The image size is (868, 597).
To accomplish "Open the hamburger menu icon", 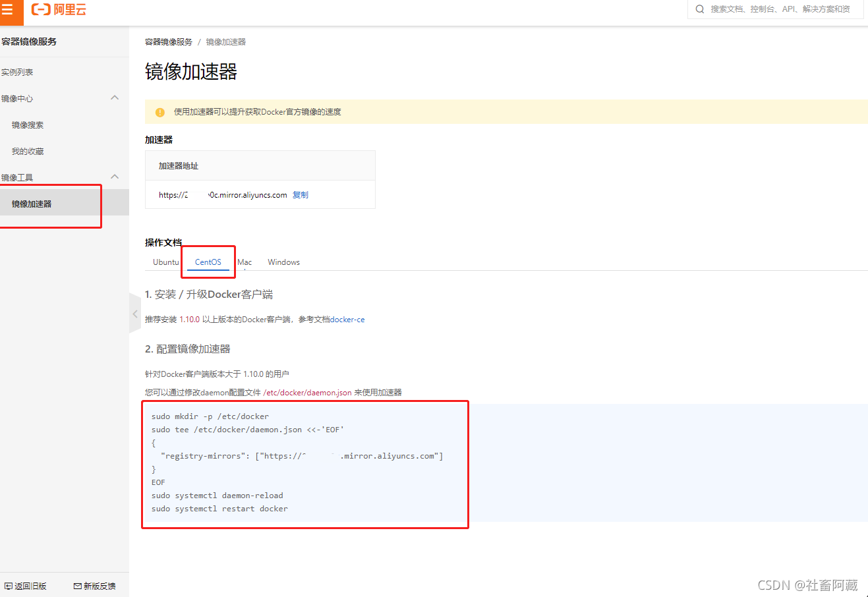I will point(7,10).
